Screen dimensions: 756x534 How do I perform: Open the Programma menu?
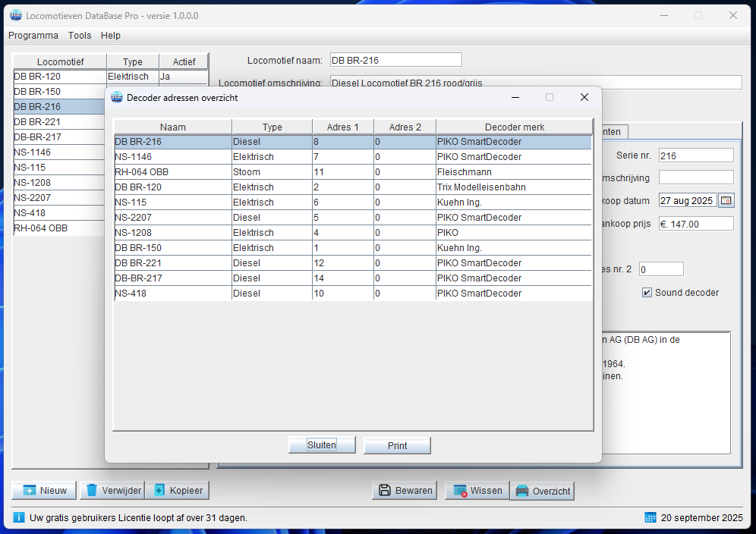coord(33,36)
